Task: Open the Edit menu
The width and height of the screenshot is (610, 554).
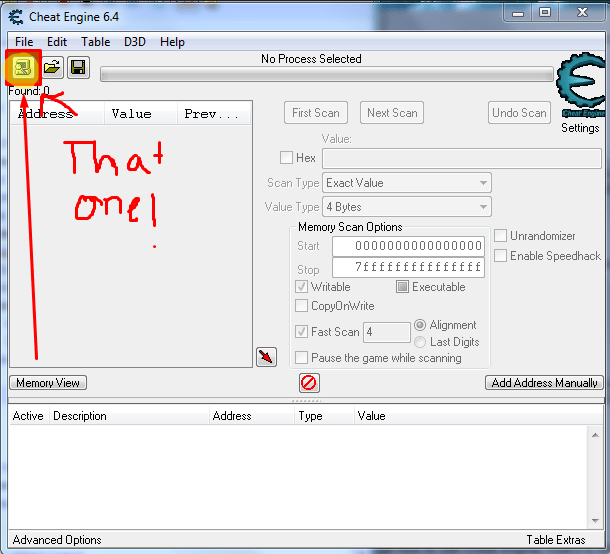Action: [x=57, y=42]
